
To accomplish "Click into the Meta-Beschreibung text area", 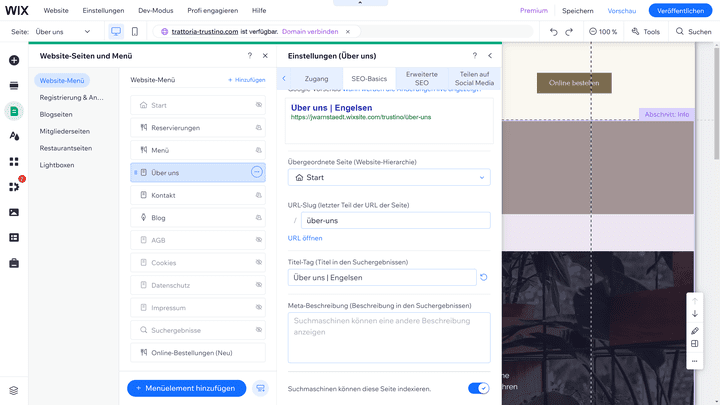I will pyautogui.click(x=389, y=337).
